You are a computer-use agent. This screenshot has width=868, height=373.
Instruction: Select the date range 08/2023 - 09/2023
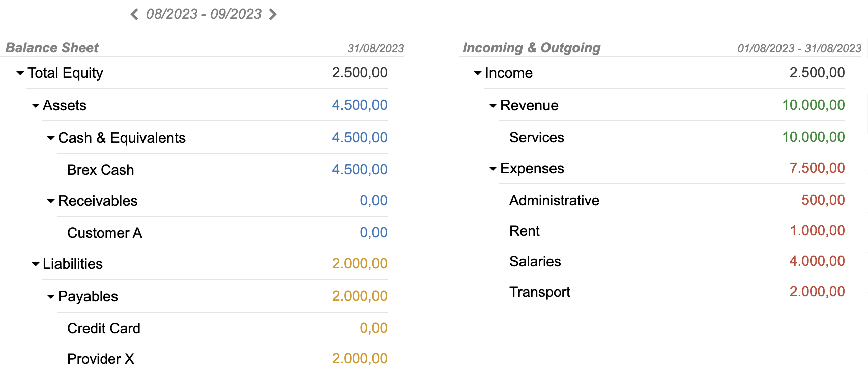point(204,14)
